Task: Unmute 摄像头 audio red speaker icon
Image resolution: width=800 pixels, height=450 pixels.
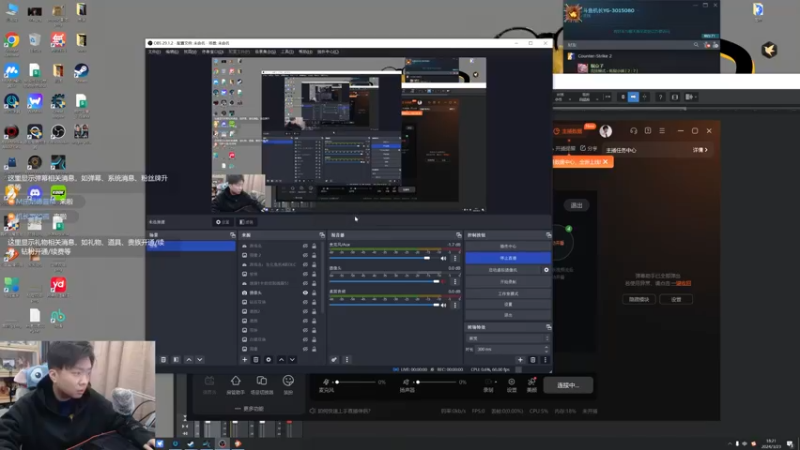Action: [x=443, y=282]
